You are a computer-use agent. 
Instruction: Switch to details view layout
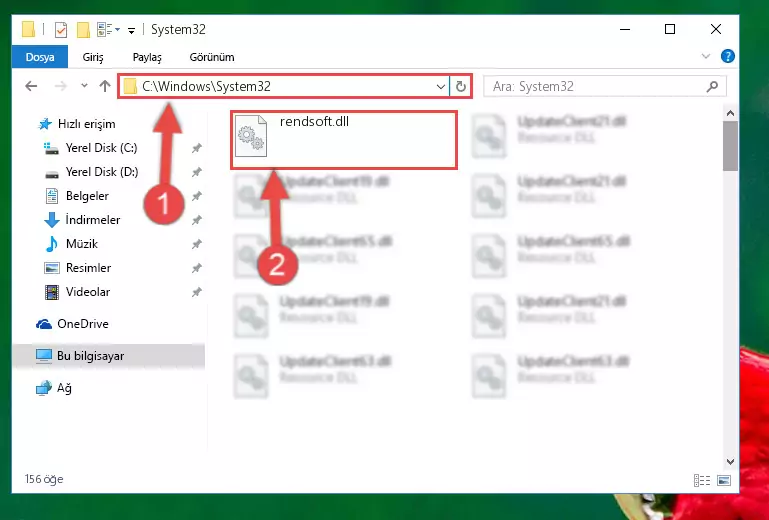coord(702,480)
